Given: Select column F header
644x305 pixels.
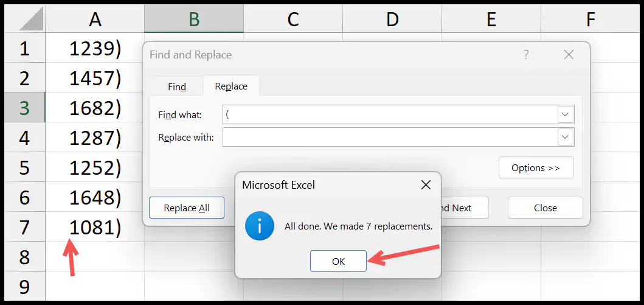Looking at the screenshot, I should [590, 19].
